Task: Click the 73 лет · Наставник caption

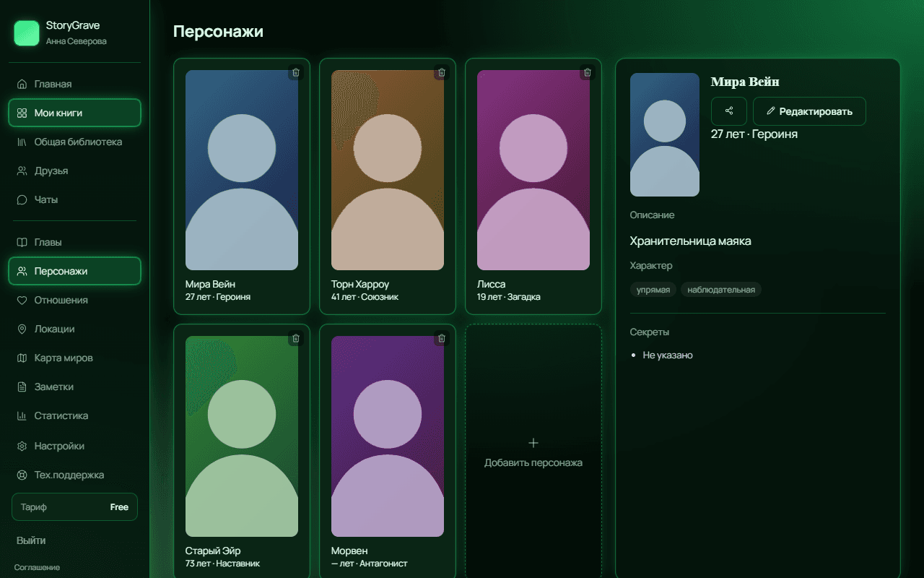Action: pos(222,564)
